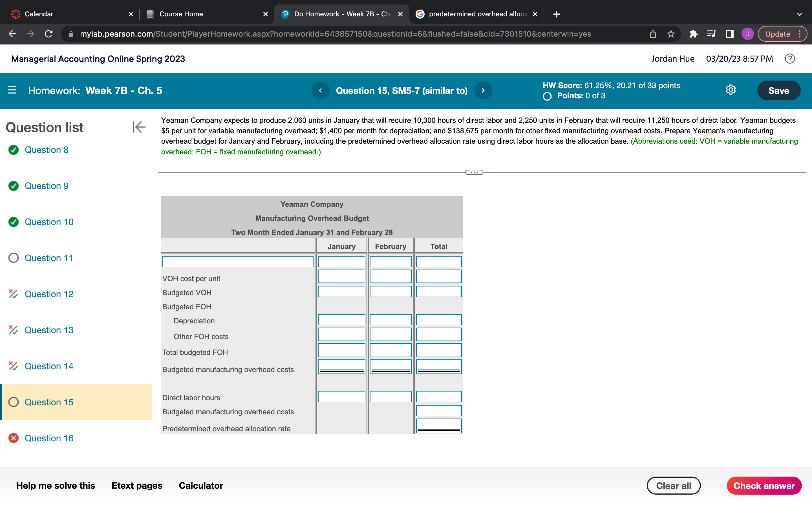Image resolution: width=812 pixels, height=507 pixels.
Task: Collapse the Question list panel
Action: pos(139,127)
